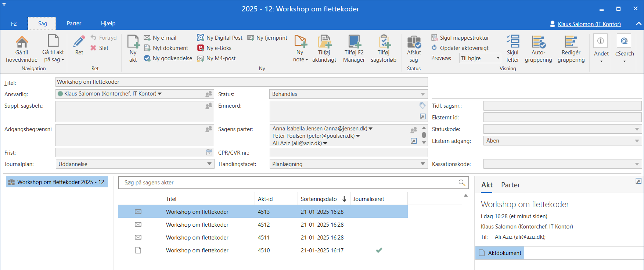Open Tilføj F2 Manager
This screenshot has height=270, width=644.
pos(354,42)
